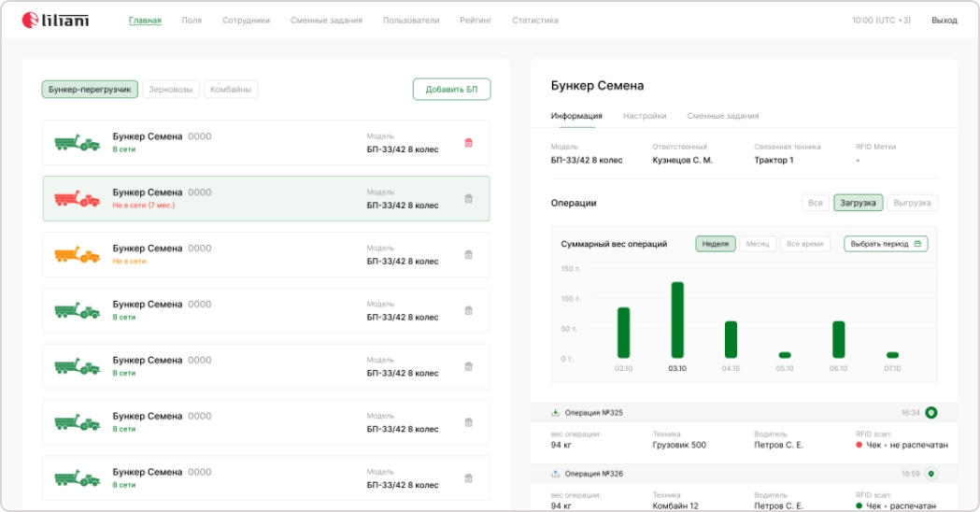Filter operations by Выгрузка
Image resolution: width=980 pixels, height=512 pixels.
(x=912, y=203)
